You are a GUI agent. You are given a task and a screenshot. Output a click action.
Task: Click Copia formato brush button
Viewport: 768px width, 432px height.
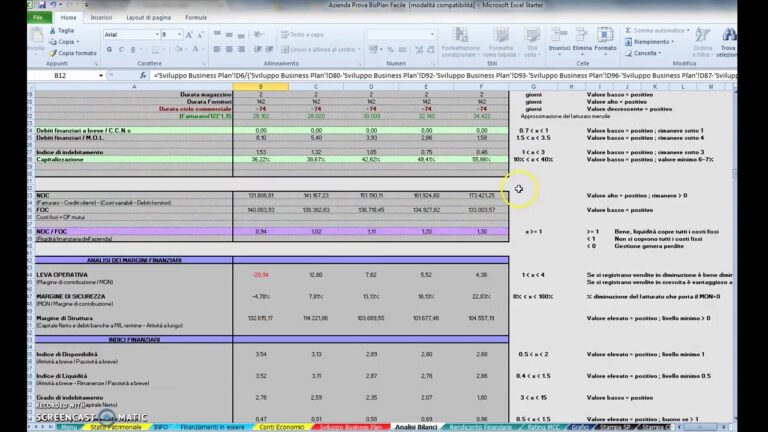click(x=72, y=53)
